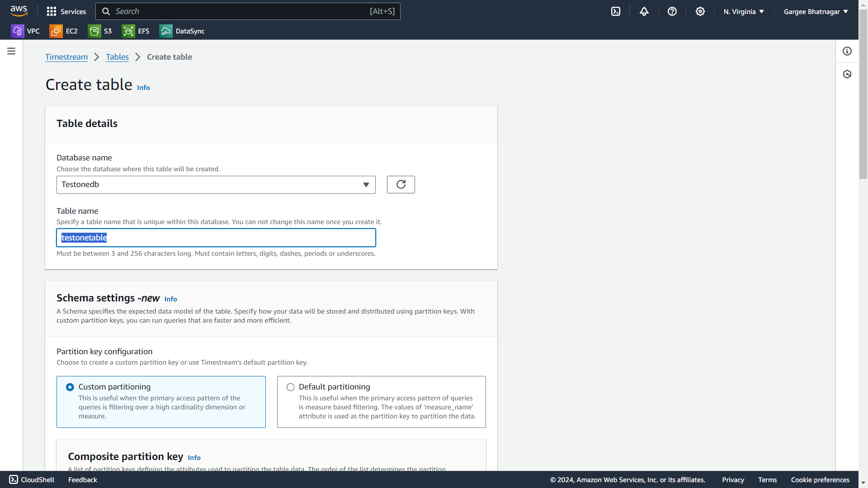Select Custom partitioning option
The height and width of the screenshot is (488, 868).
pos(70,387)
